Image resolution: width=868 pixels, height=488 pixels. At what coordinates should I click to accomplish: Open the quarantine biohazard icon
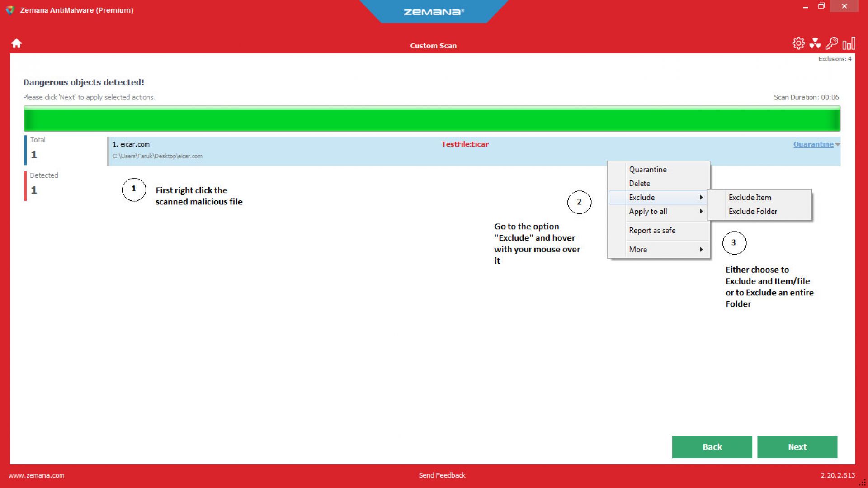[x=815, y=43]
